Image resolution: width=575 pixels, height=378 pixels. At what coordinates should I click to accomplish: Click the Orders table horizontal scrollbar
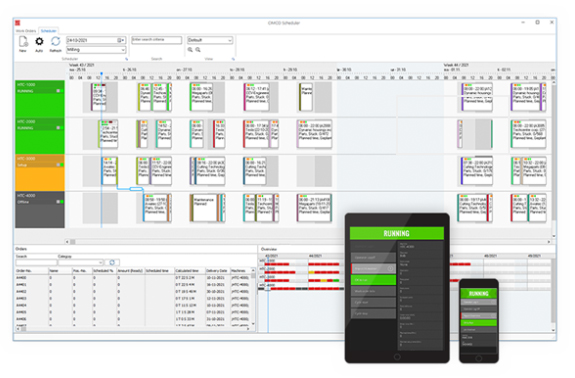click(x=133, y=329)
